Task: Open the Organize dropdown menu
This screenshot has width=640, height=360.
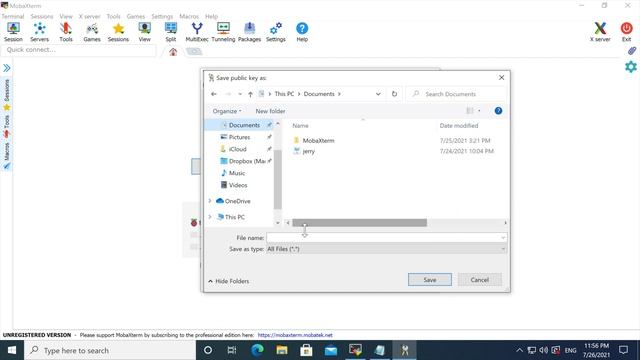Action: 227,111
